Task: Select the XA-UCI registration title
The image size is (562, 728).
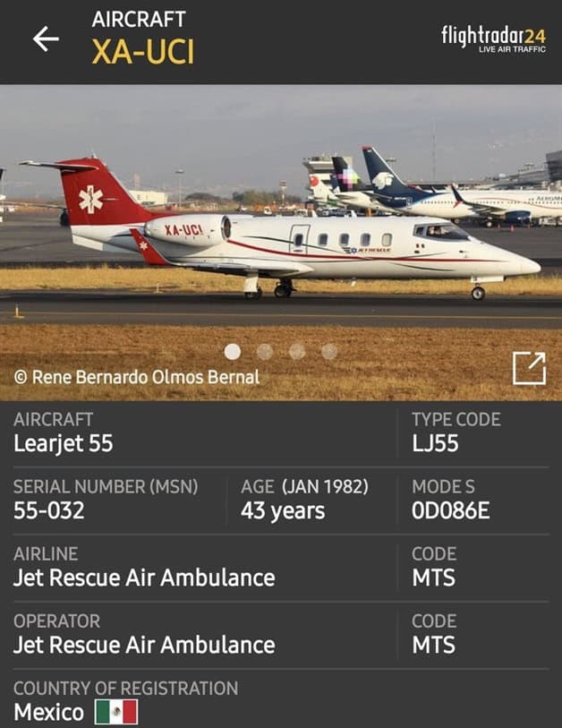Action: (x=143, y=52)
